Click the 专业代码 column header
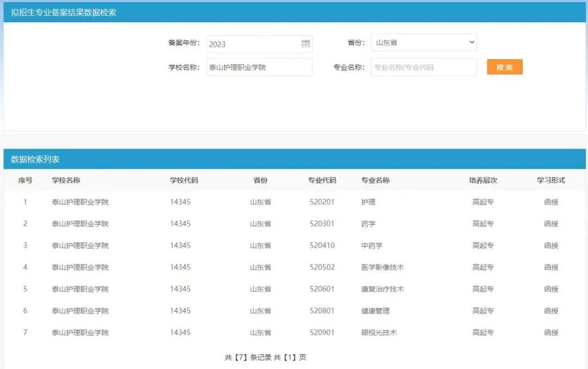The image size is (588, 369). click(322, 180)
